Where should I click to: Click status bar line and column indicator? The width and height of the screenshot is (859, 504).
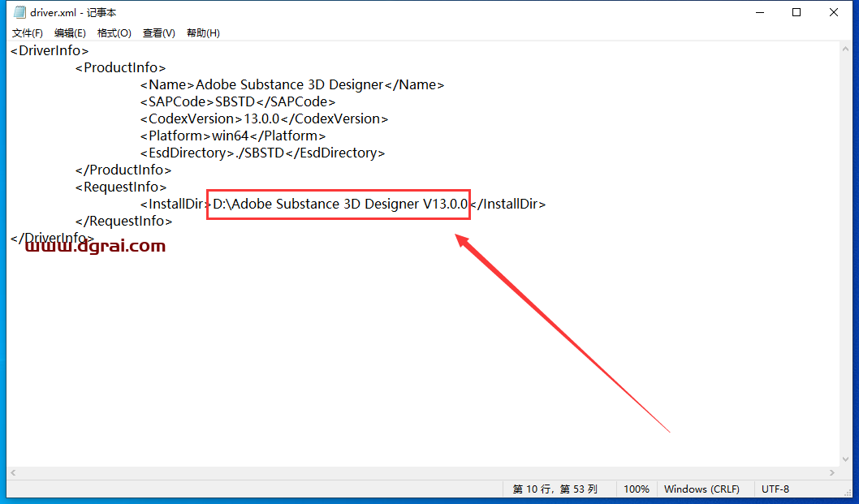(x=555, y=489)
